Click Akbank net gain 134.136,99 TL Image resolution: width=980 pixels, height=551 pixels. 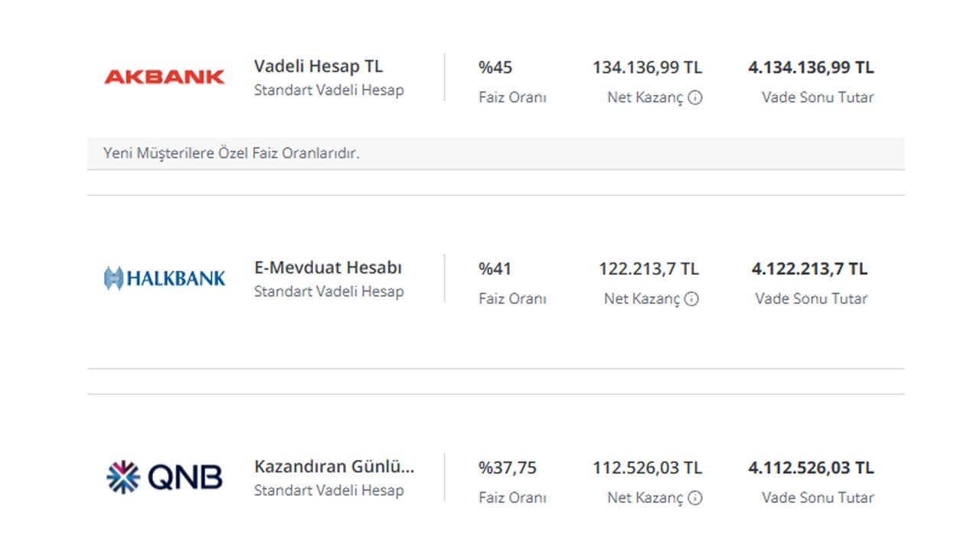coord(647,67)
